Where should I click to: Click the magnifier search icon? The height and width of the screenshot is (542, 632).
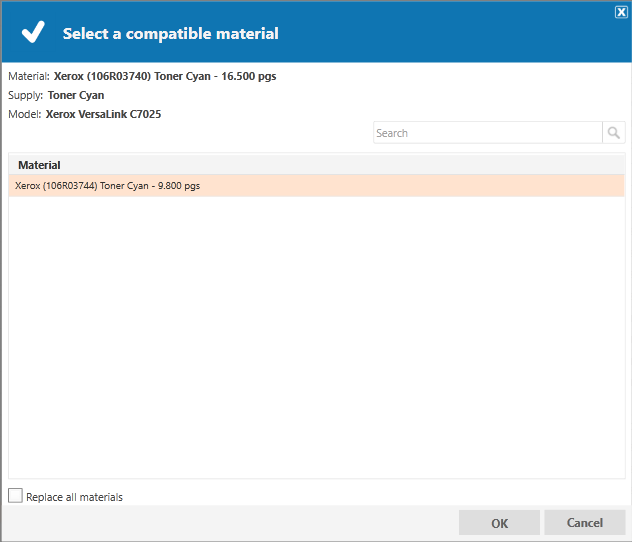(x=613, y=133)
